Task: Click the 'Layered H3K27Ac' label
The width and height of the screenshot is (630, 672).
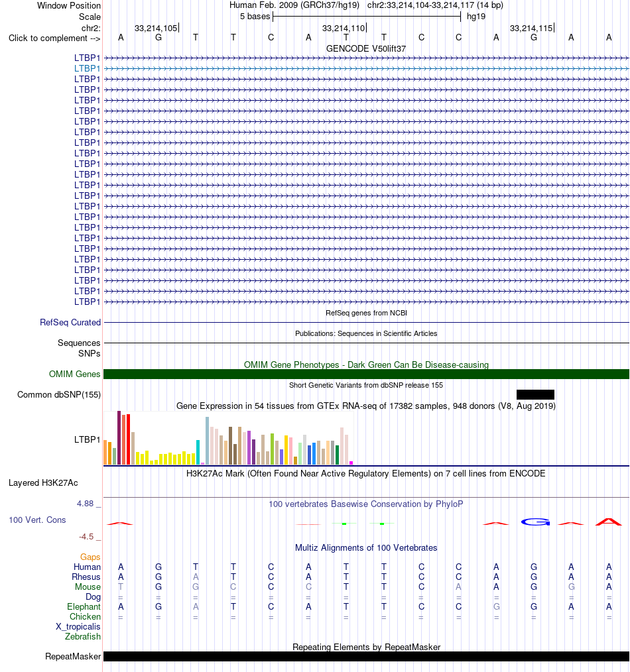Action: [43, 483]
